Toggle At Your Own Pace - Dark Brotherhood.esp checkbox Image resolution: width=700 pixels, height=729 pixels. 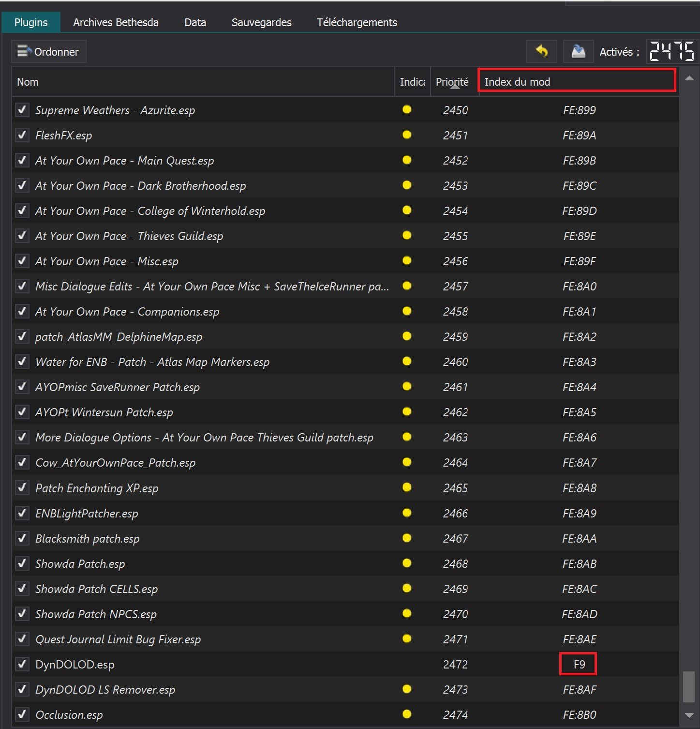(22, 185)
